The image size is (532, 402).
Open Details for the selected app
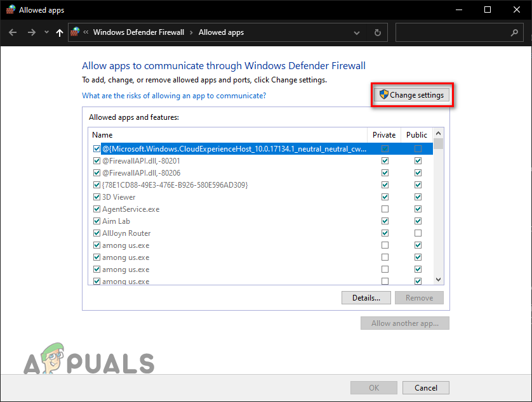(366, 298)
